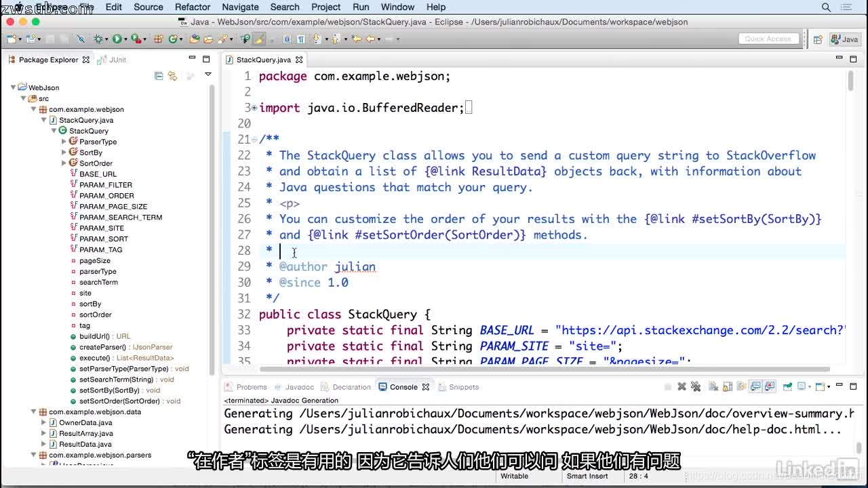Click the Debug bug toolbar icon
Image resolution: width=868 pixels, height=488 pixels.
pyautogui.click(x=98, y=39)
